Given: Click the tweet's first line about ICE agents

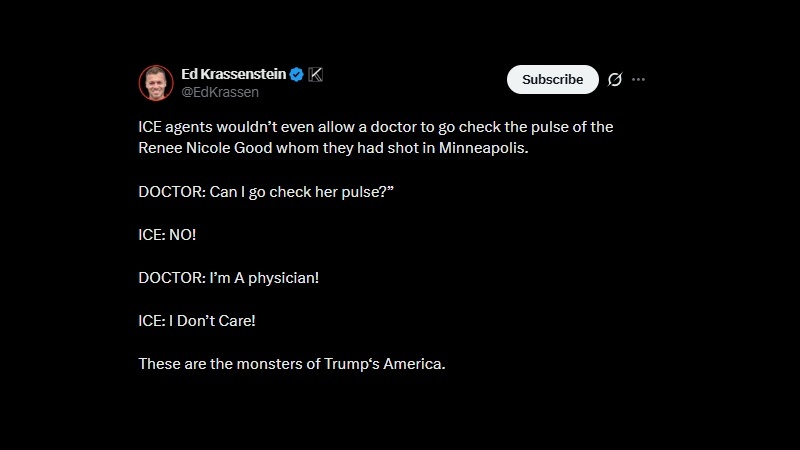Looking at the screenshot, I should tap(375, 127).
